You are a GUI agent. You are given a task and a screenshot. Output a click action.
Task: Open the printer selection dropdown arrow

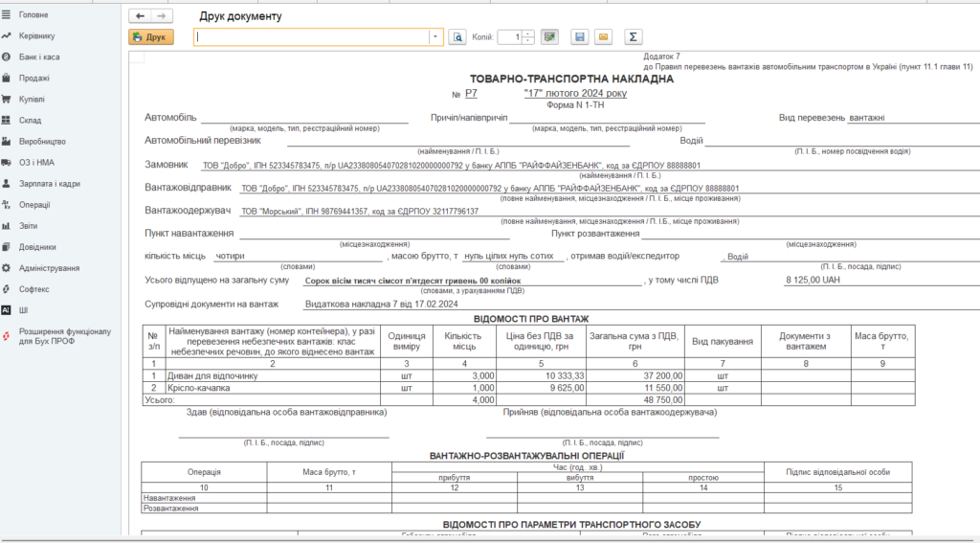click(435, 37)
